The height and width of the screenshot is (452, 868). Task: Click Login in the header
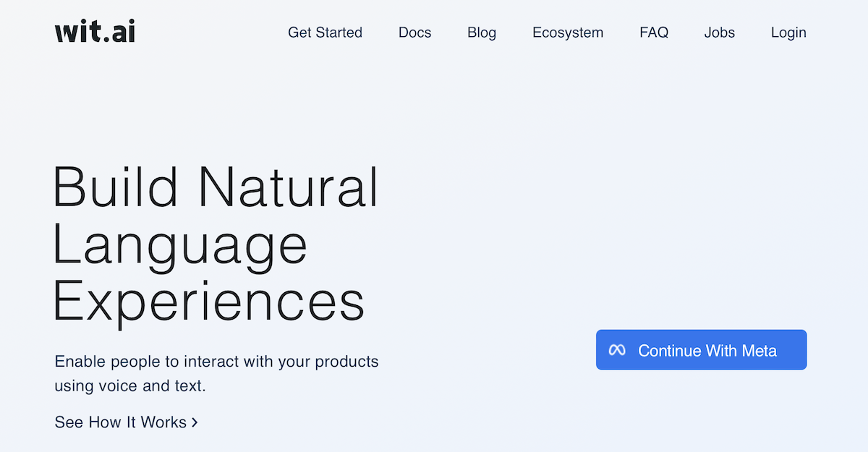click(x=788, y=33)
